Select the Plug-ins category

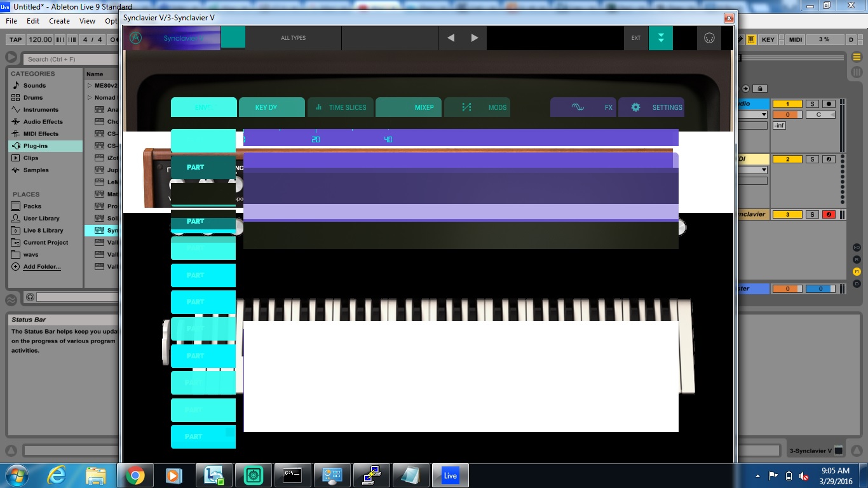click(46, 146)
